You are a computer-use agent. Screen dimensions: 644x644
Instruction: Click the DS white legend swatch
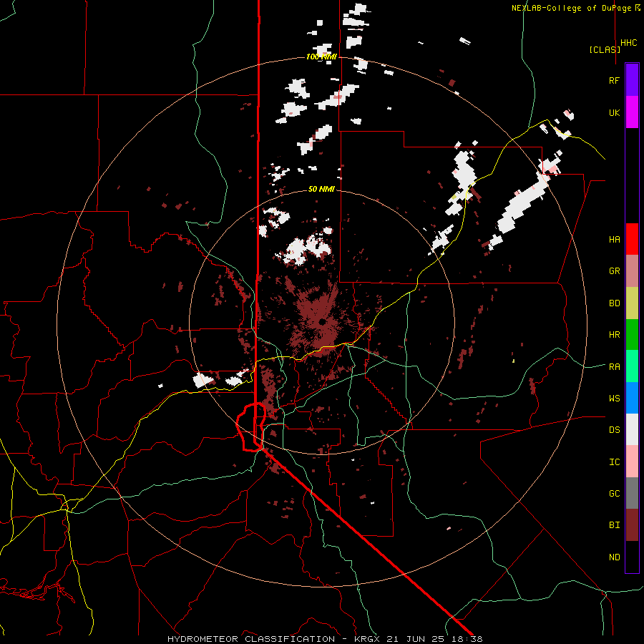[632, 429]
